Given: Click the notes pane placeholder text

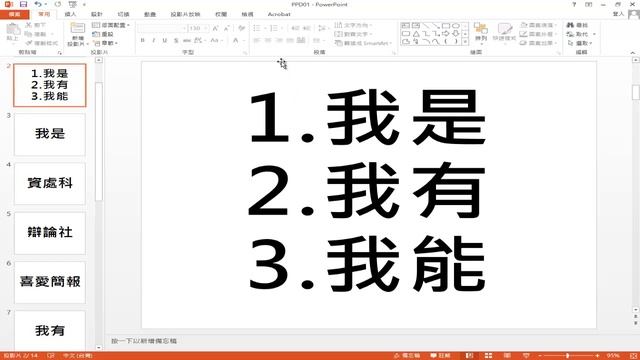Looking at the screenshot, I should pos(144,341).
